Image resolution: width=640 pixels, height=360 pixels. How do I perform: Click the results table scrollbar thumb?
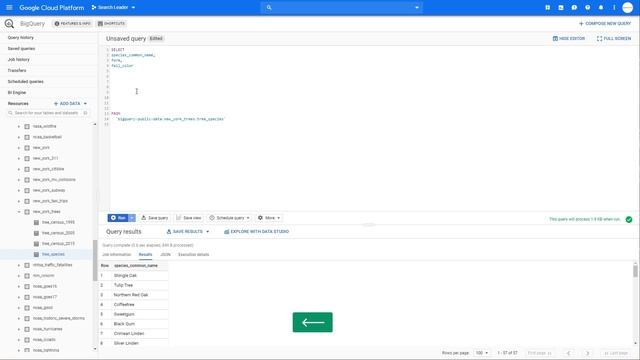635,271
